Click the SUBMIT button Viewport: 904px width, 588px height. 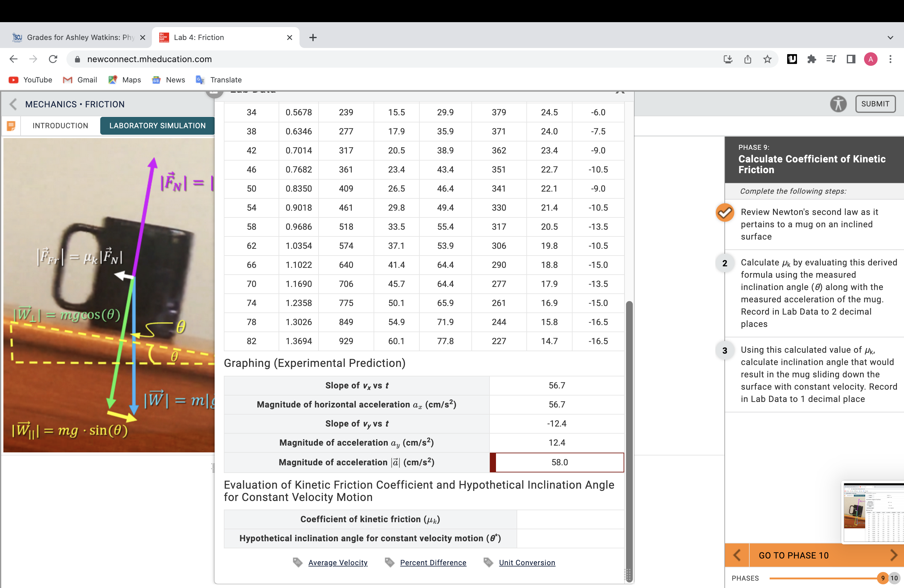pos(875,104)
